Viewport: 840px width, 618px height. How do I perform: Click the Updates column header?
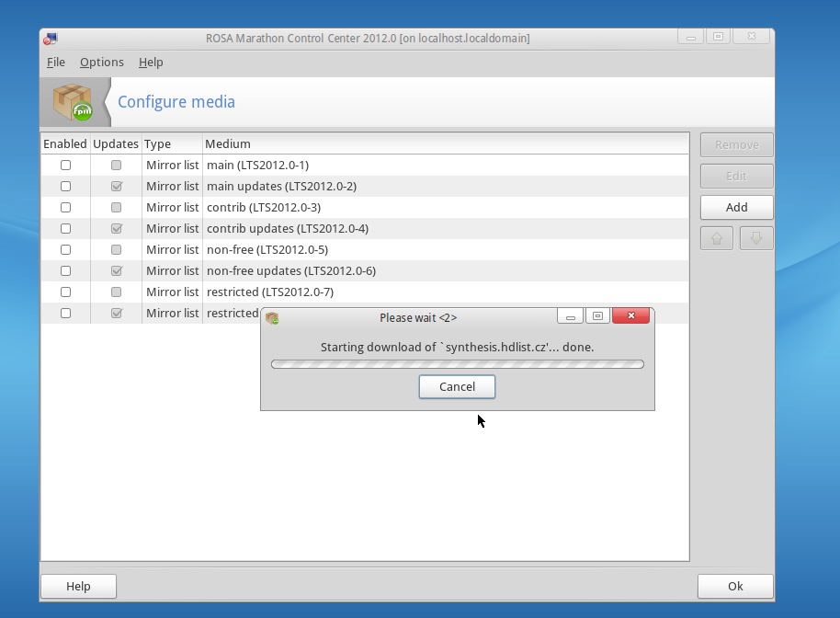116,143
